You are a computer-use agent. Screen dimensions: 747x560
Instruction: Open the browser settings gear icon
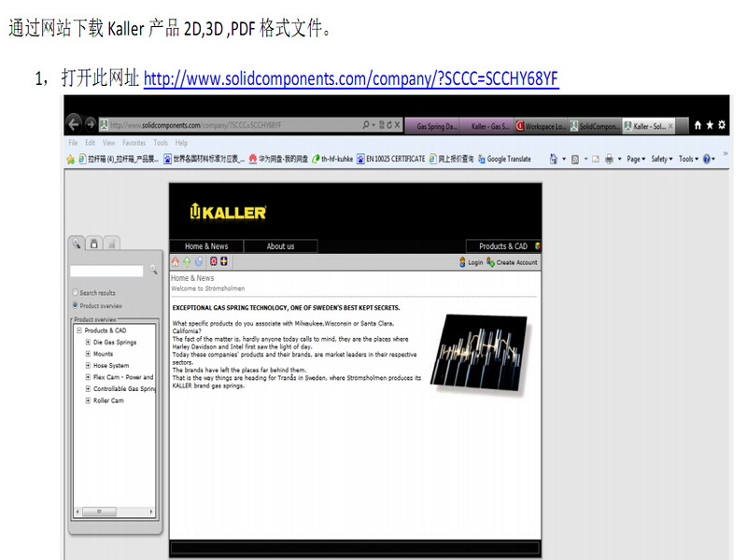[x=722, y=124]
